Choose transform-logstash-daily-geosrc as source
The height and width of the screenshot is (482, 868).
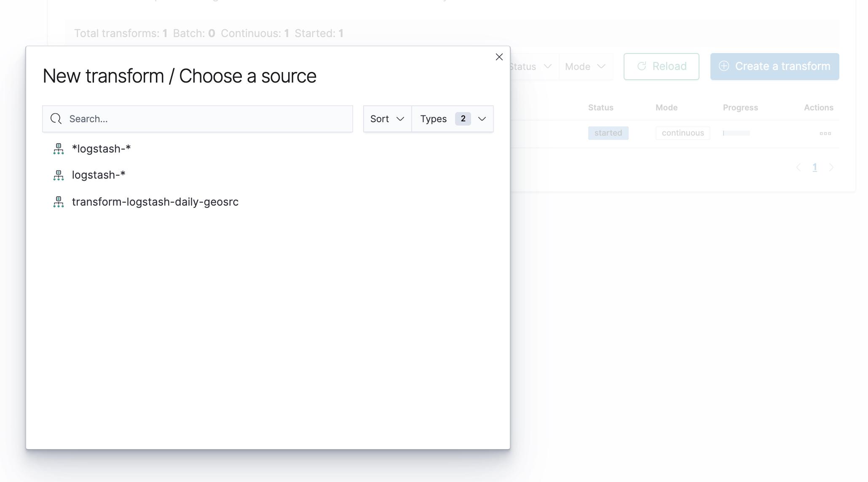click(155, 202)
